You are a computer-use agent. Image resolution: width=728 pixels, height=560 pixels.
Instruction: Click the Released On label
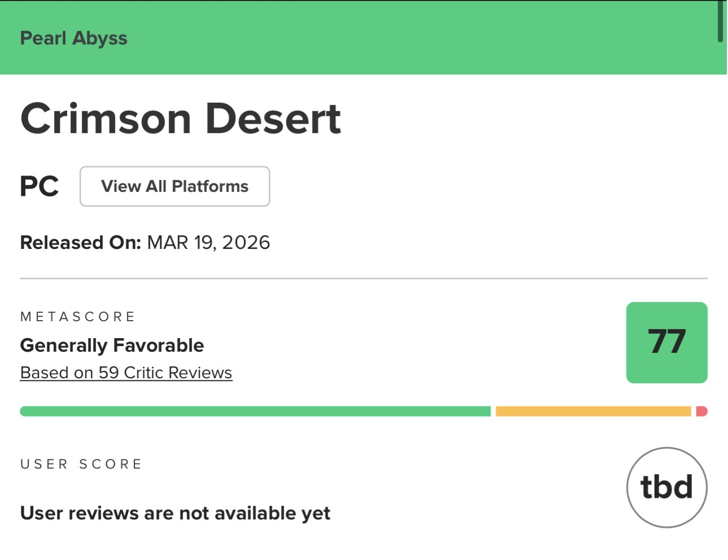coord(80,243)
